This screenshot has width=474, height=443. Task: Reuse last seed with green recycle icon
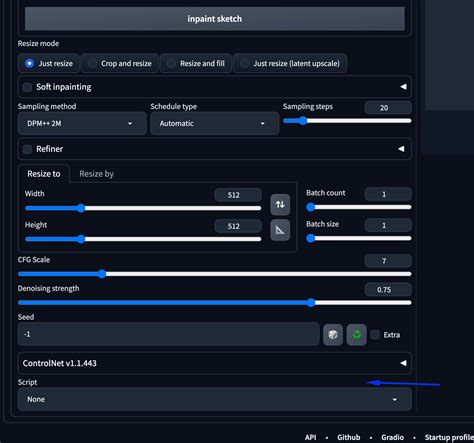pos(356,334)
